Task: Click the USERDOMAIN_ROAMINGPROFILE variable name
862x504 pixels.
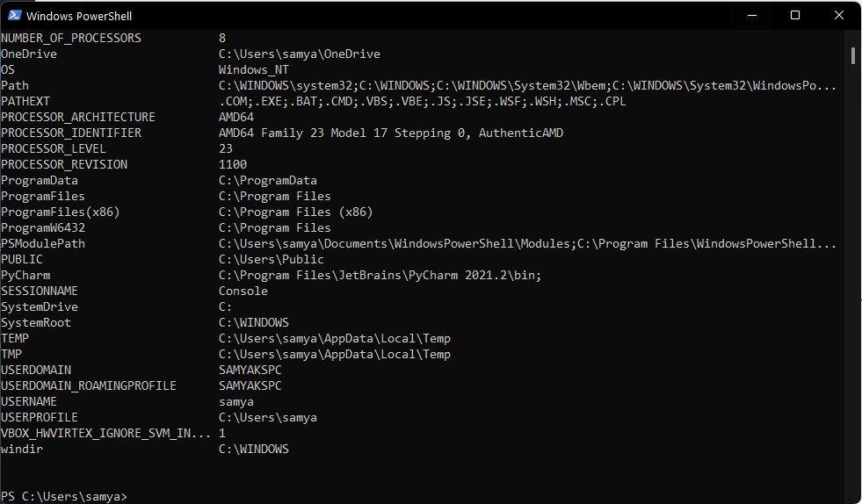Action: 89,385
